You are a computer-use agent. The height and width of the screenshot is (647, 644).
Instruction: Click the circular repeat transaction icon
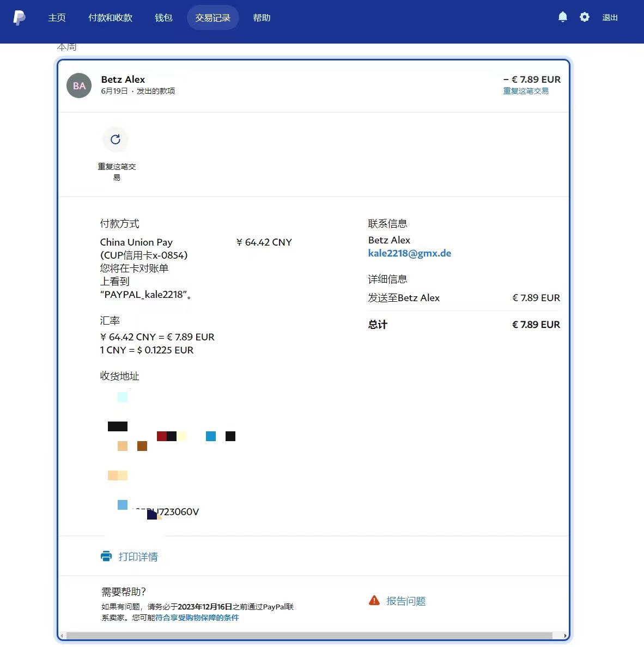(116, 139)
